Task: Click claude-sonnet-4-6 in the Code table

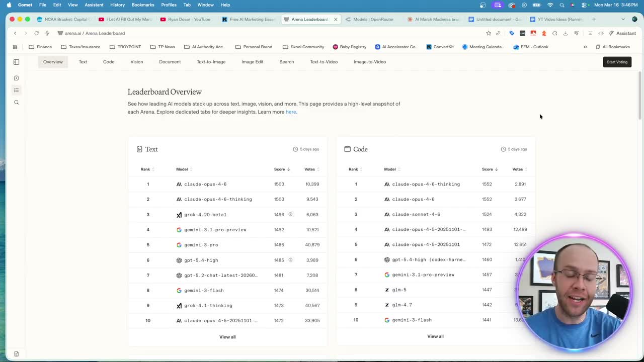Action: coord(416,214)
